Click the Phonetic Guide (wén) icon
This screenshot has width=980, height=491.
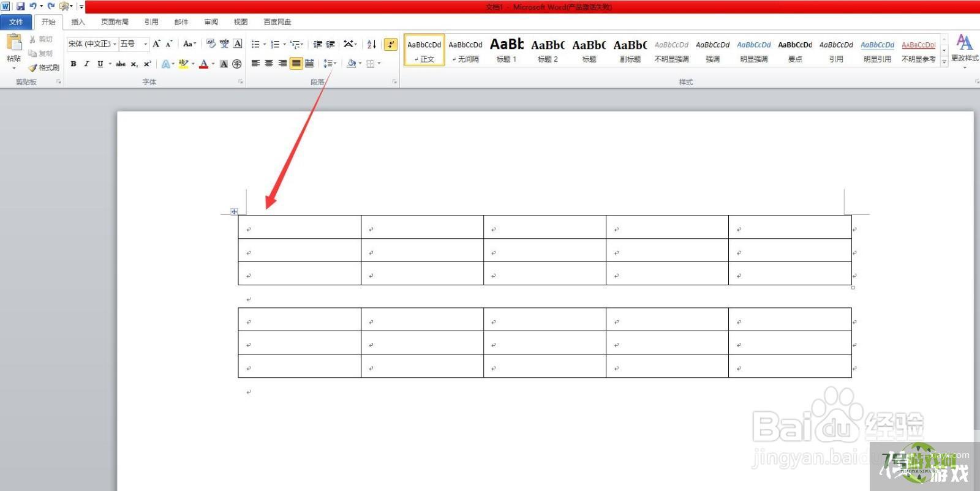click(224, 44)
